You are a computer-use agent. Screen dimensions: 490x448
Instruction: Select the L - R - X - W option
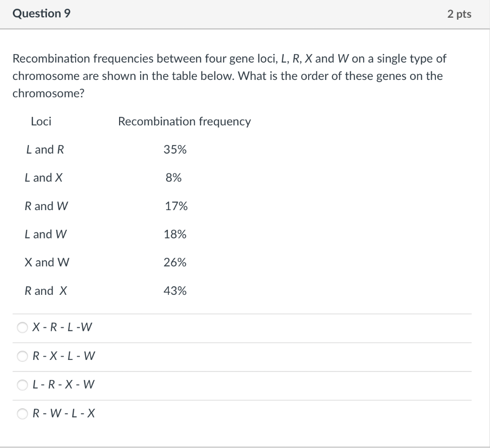click(22, 385)
